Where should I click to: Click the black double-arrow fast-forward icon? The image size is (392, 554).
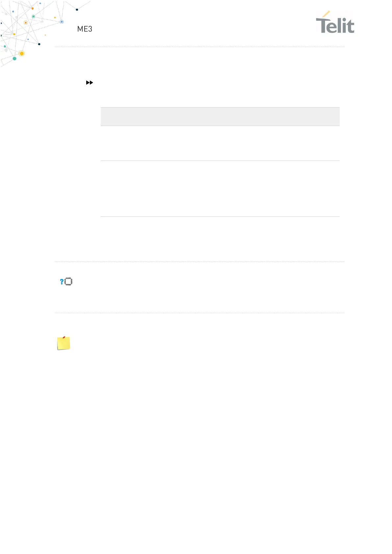(90, 83)
